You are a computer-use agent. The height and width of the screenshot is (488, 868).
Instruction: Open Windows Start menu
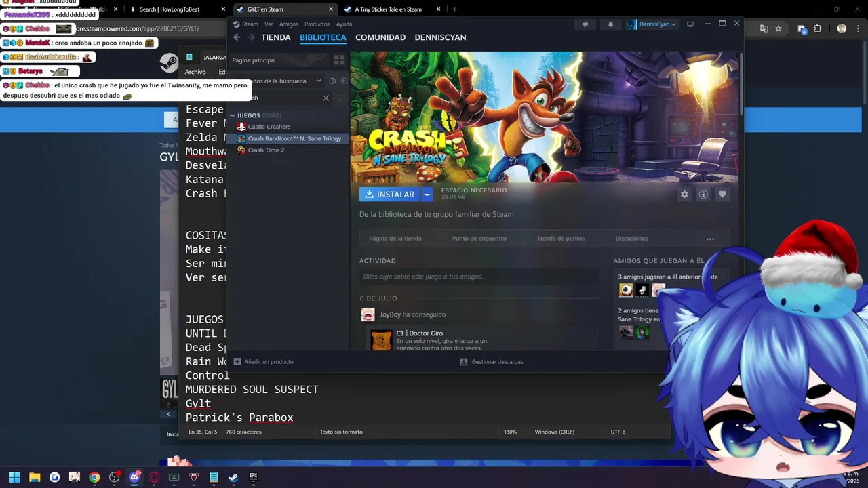click(14, 477)
